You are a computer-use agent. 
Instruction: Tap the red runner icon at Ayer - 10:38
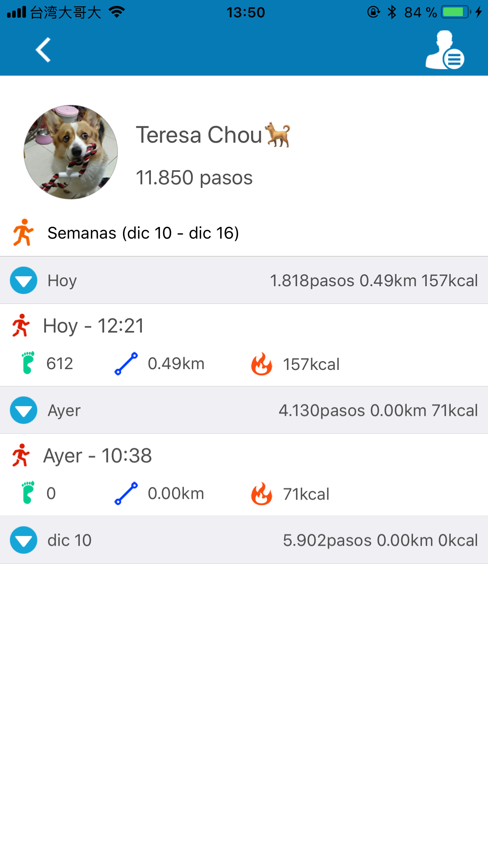pos(21,455)
